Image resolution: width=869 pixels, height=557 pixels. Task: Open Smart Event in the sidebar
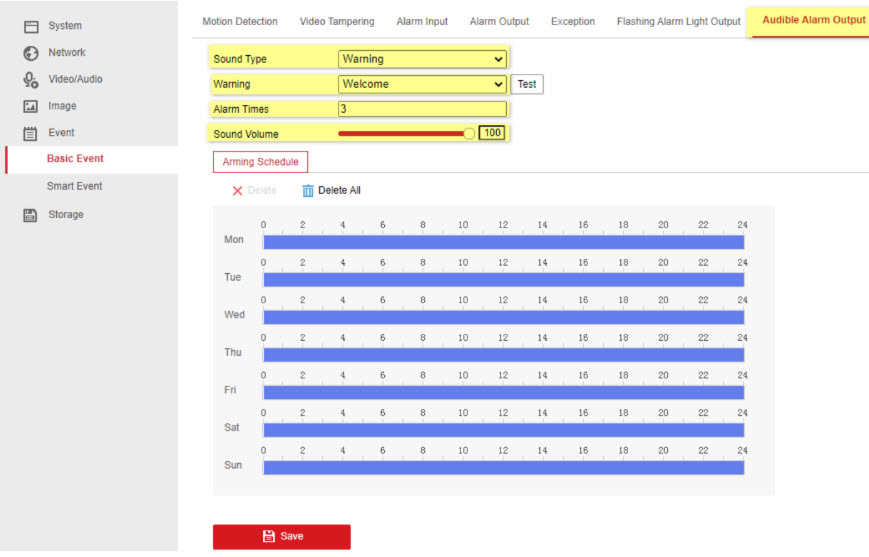tap(74, 186)
